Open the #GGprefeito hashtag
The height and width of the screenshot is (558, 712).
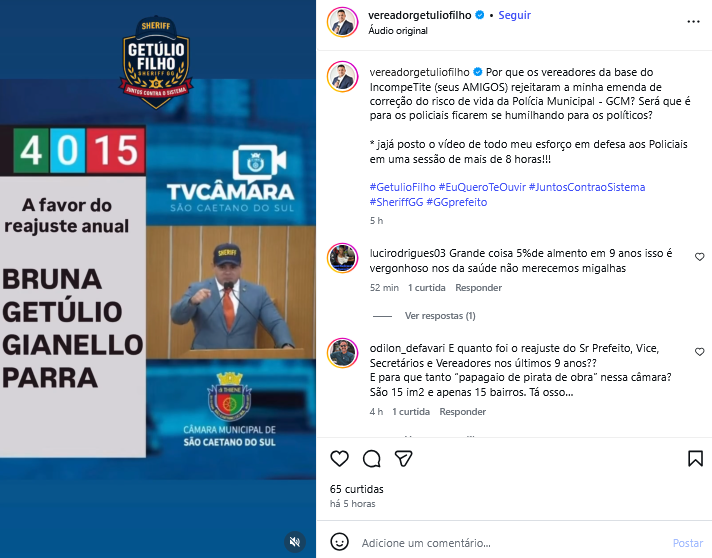(x=457, y=202)
